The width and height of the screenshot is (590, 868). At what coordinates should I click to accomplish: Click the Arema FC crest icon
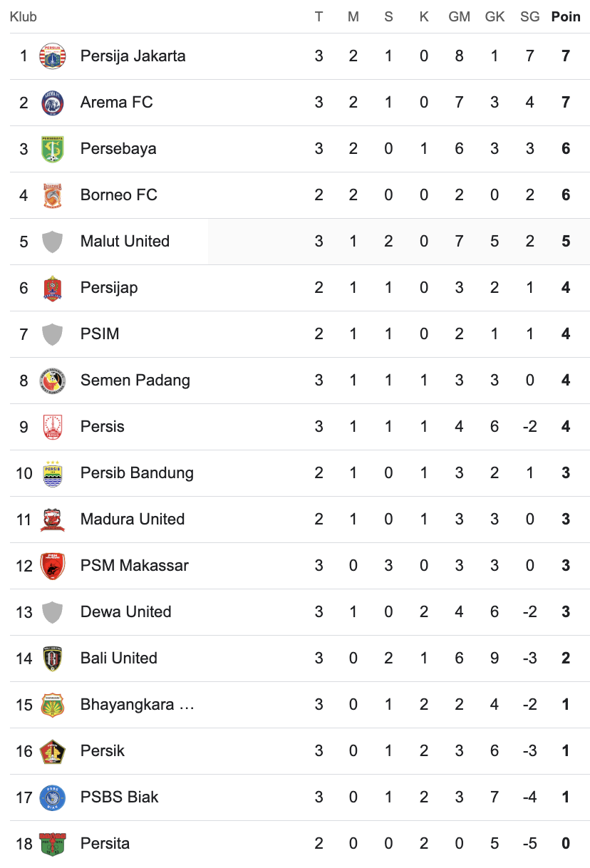pyautogui.click(x=53, y=103)
